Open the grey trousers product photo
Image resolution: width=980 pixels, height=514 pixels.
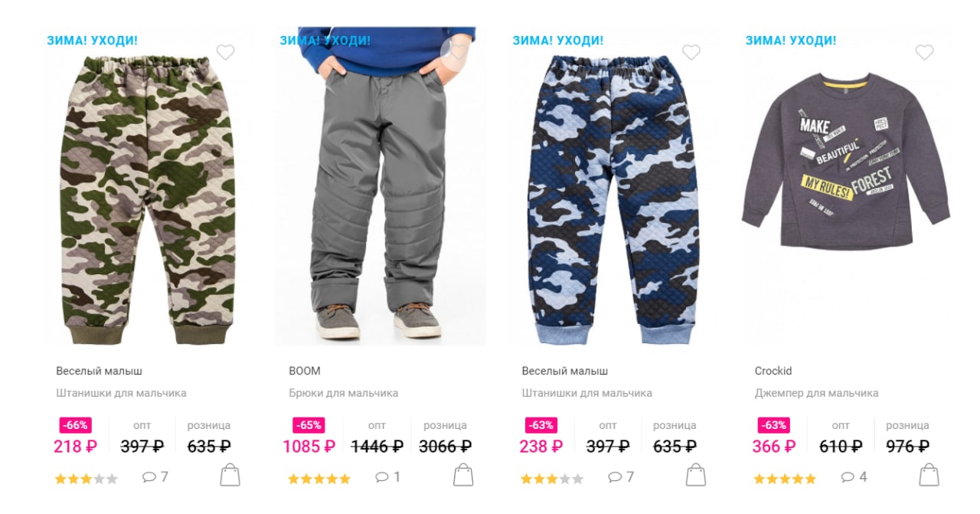tap(381, 186)
